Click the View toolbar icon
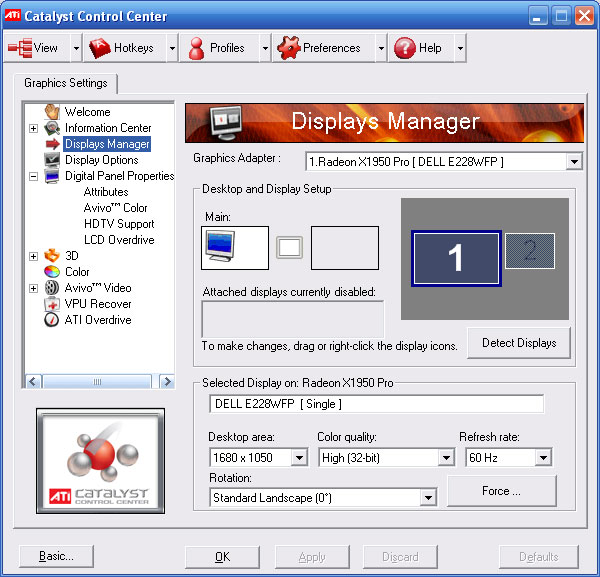Screen dimensions: 600x577 point(20,48)
